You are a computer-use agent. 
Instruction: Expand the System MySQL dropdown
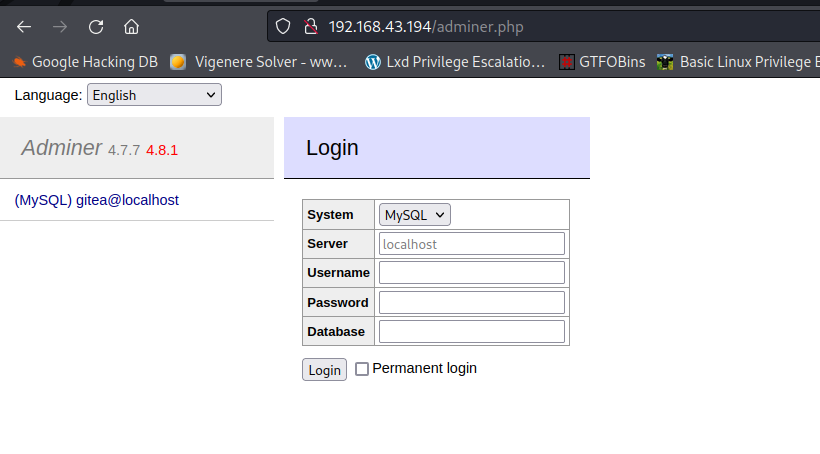[x=415, y=215]
